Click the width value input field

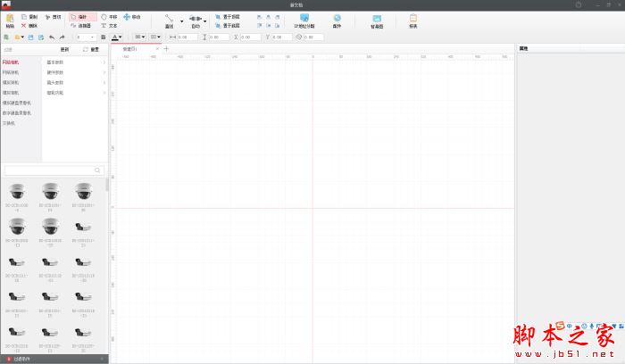pyautogui.click(x=187, y=37)
